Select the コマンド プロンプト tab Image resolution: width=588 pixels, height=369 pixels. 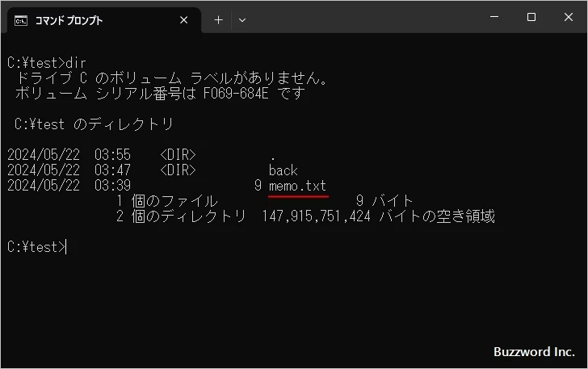tap(89, 20)
